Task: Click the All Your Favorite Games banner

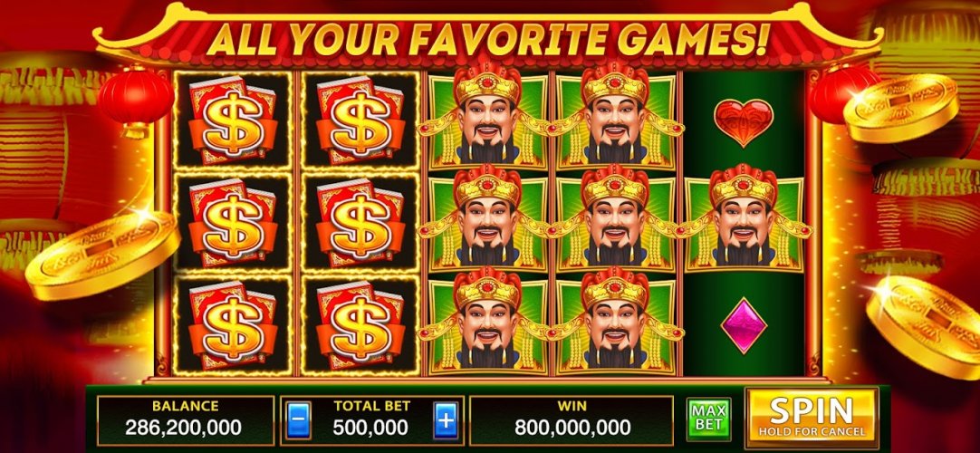Action: pyautogui.click(x=487, y=39)
